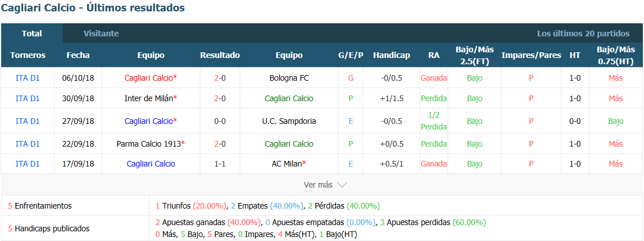Viewport: 644px width, 241px height.
Task: Open the 2-0 result versus Bologna
Action: tap(220, 78)
